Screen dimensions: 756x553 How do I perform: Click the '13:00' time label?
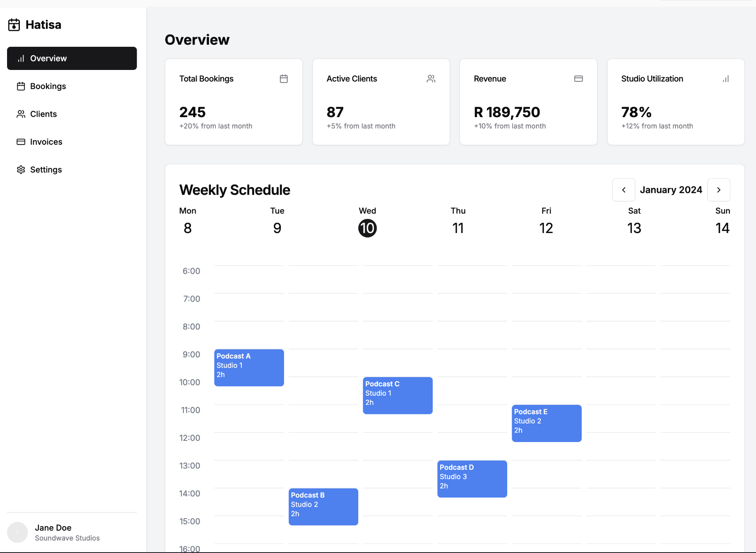tap(190, 466)
